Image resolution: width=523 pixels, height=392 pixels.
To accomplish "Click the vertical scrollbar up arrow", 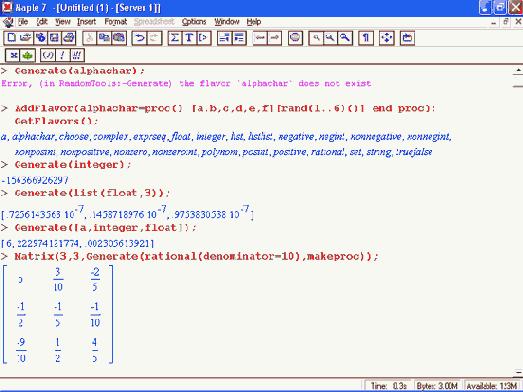I will tap(518, 70).
